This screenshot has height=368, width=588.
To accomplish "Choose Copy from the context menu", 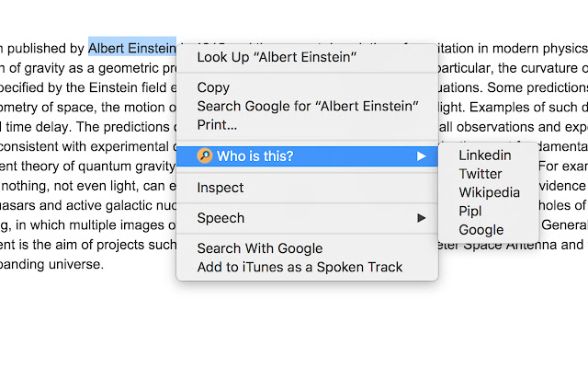I will pyautogui.click(x=213, y=87).
